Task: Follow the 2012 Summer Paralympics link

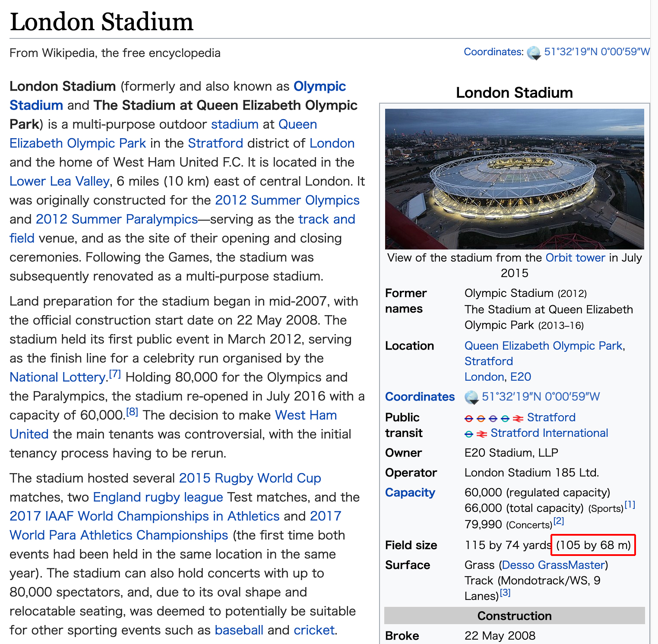Action: tap(117, 219)
